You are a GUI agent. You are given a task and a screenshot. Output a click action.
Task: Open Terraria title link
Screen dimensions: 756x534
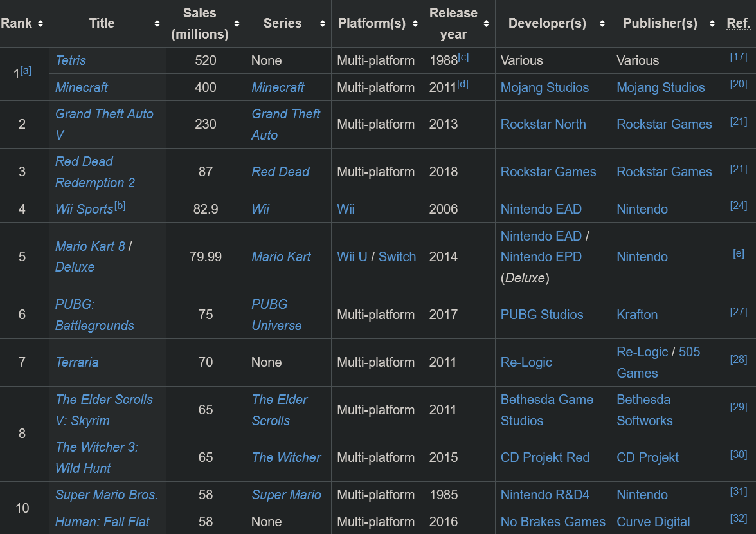(x=76, y=363)
